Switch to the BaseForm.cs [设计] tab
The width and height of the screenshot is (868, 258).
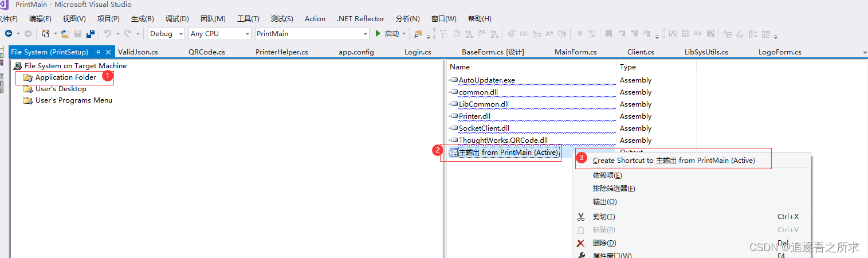tap(493, 52)
